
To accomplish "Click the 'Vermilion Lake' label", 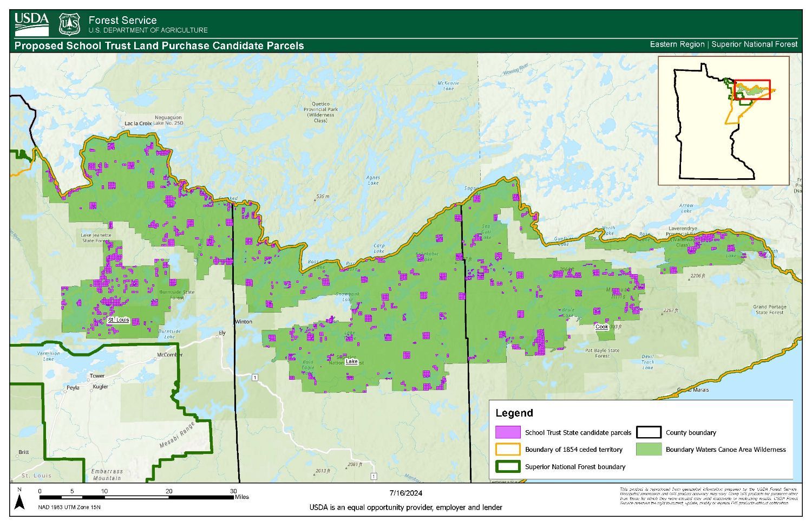I will (x=49, y=356).
